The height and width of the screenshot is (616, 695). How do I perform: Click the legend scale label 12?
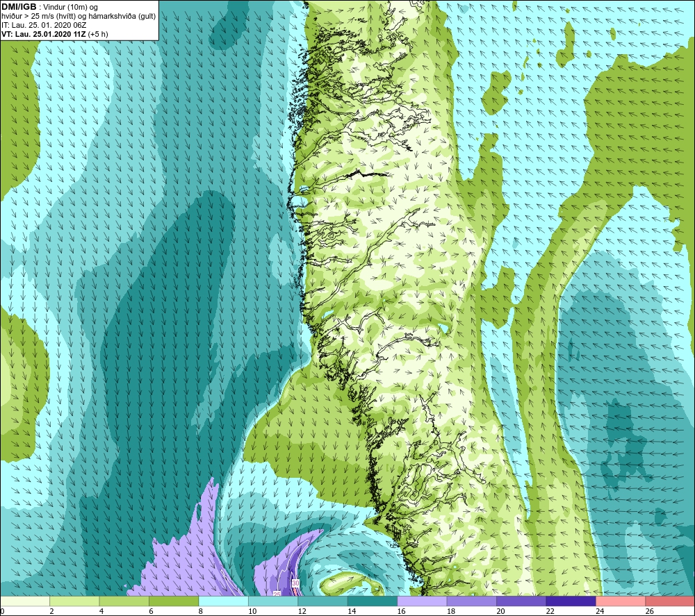(x=302, y=612)
